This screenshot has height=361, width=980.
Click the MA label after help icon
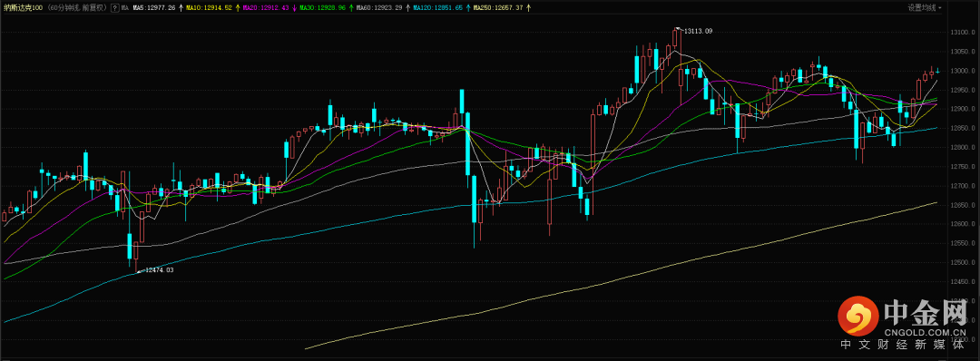click(125, 8)
